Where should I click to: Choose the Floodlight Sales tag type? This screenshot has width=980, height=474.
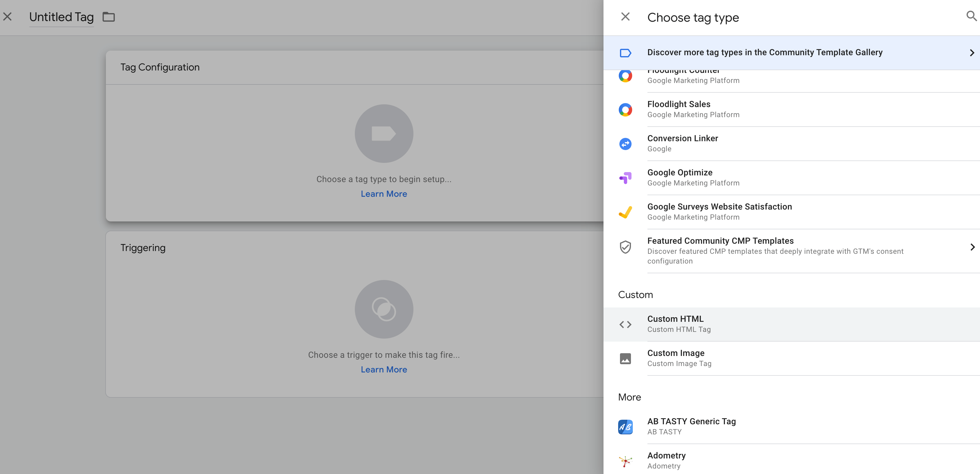[792, 110]
